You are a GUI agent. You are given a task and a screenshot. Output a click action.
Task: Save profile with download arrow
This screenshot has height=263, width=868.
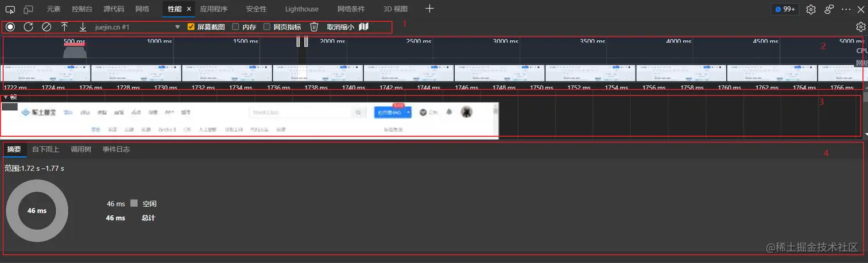[x=83, y=27]
